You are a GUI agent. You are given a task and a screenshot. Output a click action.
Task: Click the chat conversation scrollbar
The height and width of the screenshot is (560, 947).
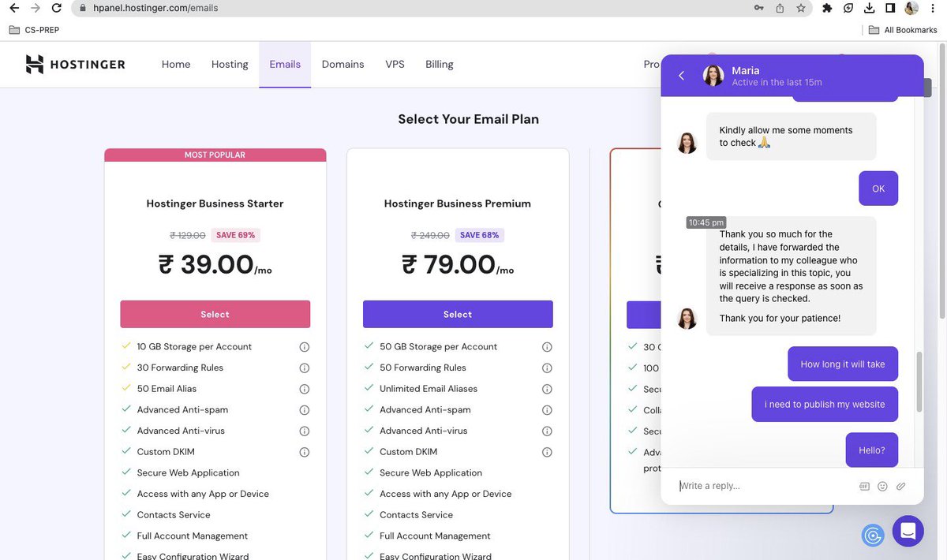pyautogui.click(x=919, y=382)
